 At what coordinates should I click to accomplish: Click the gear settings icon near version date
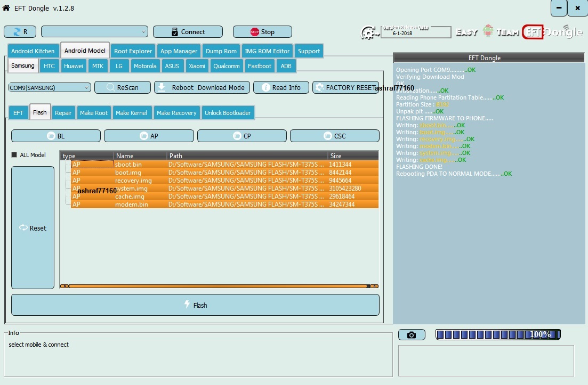point(370,32)
